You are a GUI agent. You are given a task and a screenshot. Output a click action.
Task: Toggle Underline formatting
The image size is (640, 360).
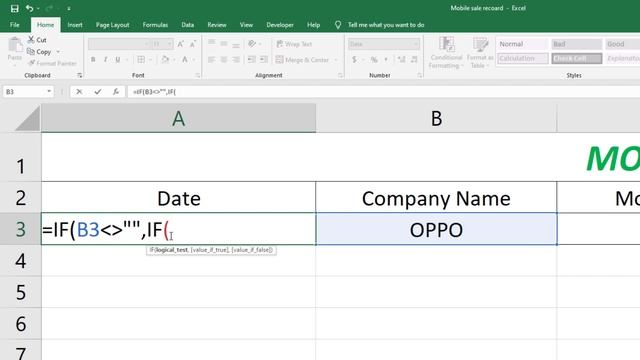click(118, 60)
